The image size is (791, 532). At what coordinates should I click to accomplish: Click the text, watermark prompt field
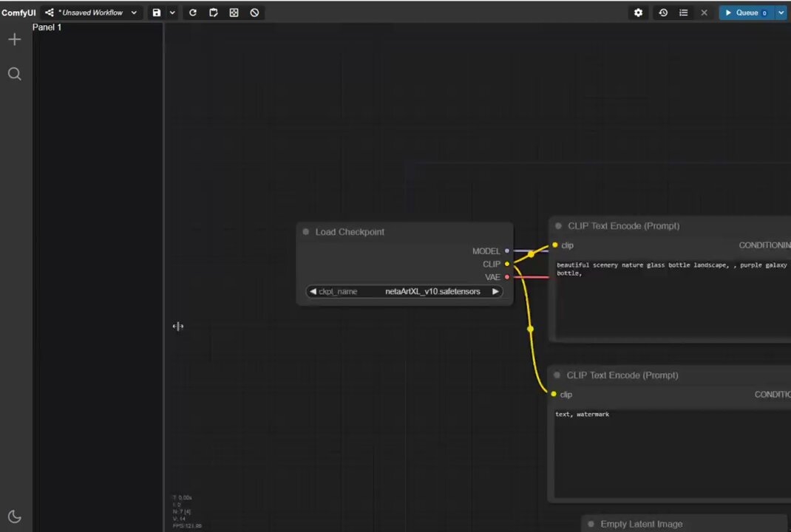pos(665,451)
